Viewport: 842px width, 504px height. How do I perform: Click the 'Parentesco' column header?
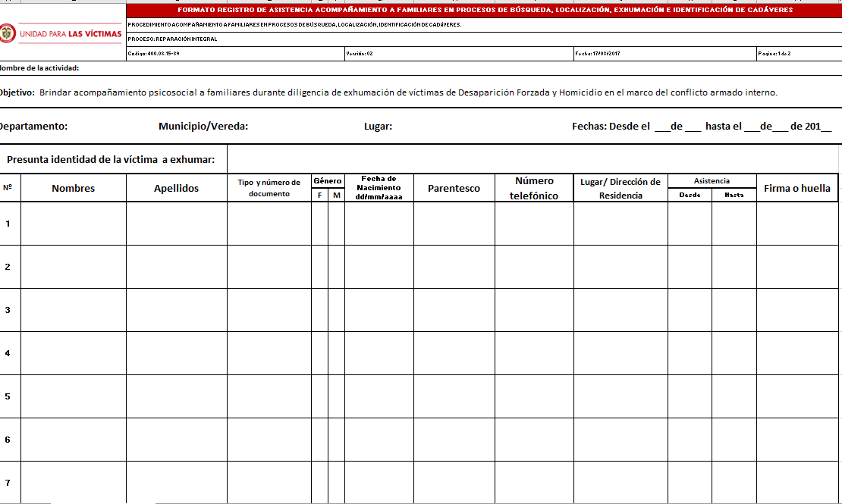pyautogui.click(x=454, y=188)
